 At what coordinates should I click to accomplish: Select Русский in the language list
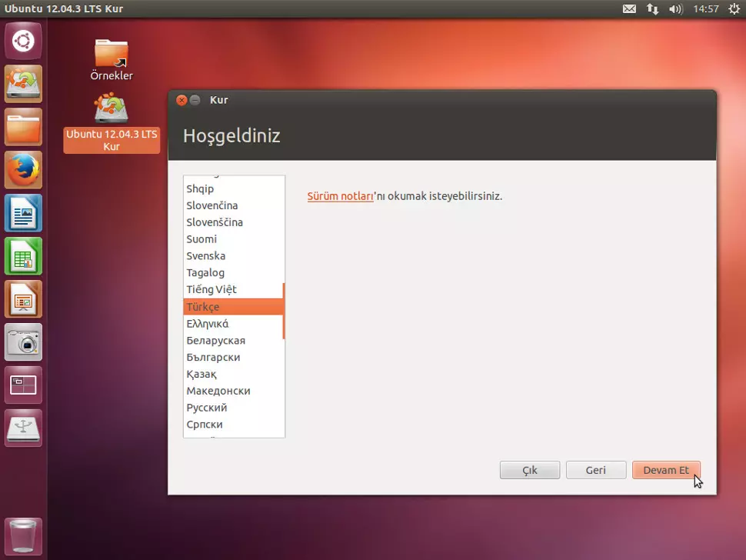coord(206,407)
